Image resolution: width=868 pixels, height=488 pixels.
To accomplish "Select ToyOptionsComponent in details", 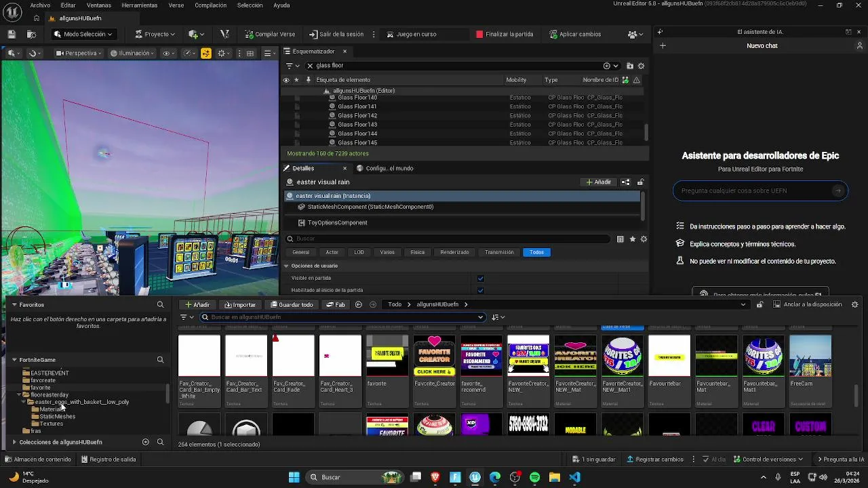I will [x=337, y=222].
